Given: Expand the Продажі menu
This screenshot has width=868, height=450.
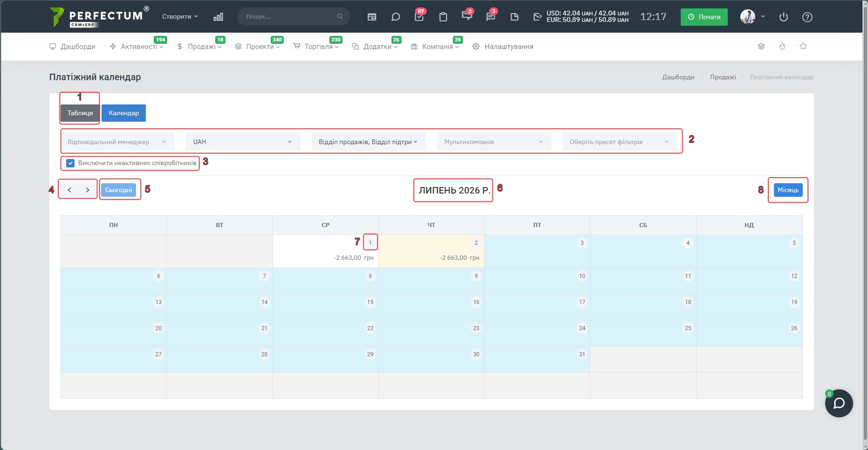Looking at the screenshot, I should [199, 47].
